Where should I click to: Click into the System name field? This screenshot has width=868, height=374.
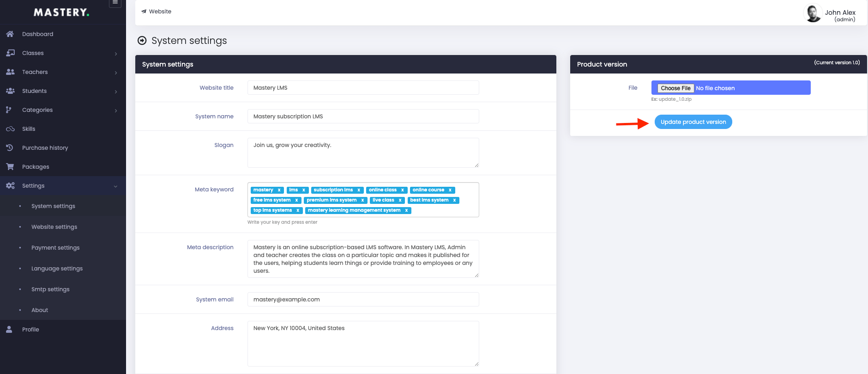tap(363, 116)
